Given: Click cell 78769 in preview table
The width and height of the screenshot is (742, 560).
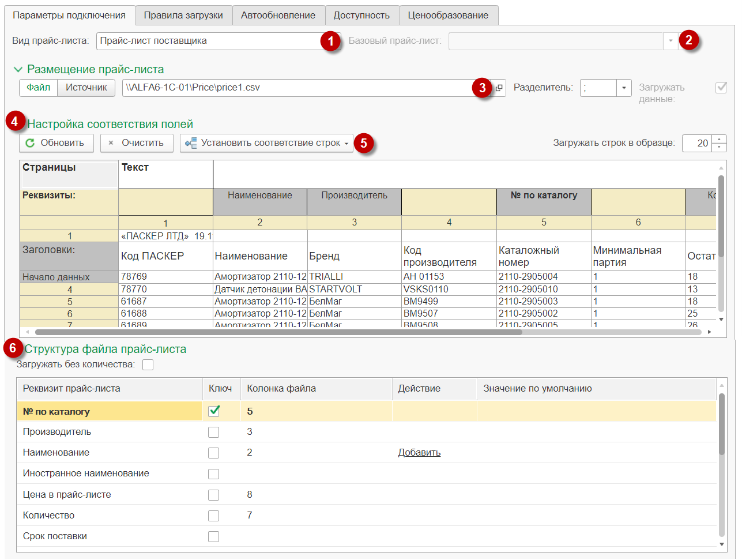Looking at the screenshot, I should [165, 277].
